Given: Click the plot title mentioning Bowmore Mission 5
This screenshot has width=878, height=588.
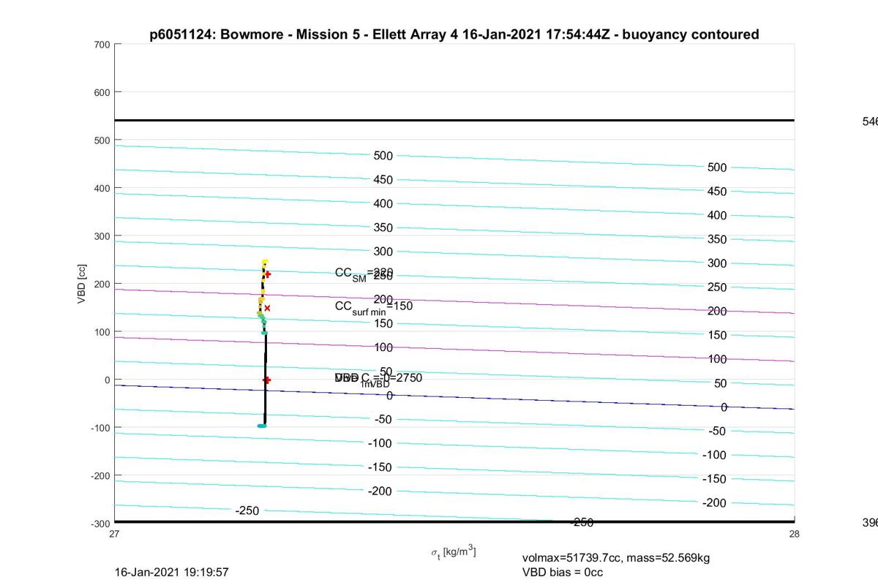Looking at the screenshot, I should pos(454,34).
